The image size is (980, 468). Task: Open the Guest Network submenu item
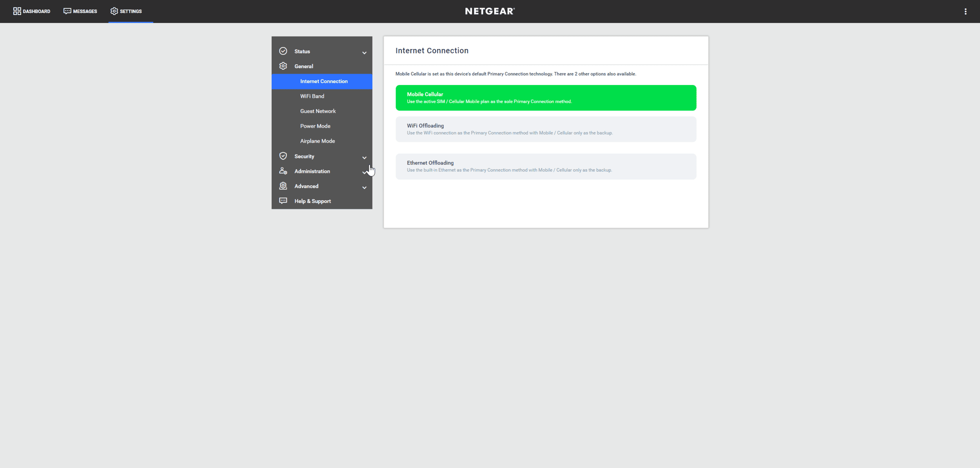point(318,111)
